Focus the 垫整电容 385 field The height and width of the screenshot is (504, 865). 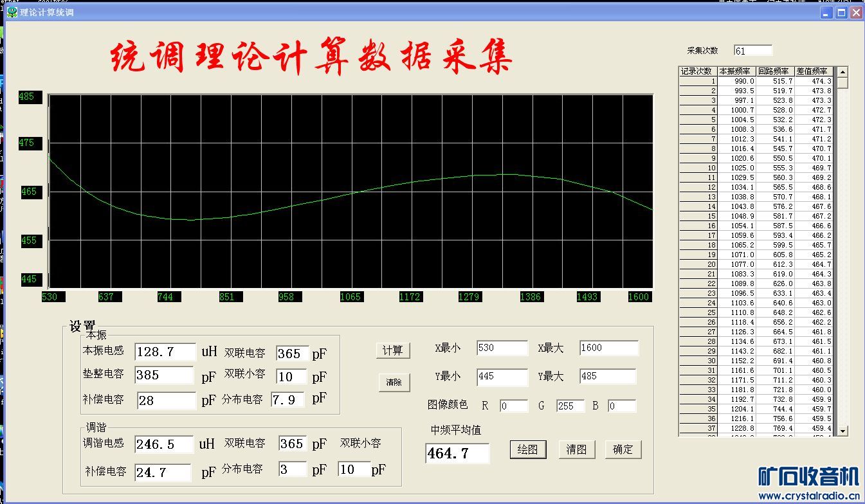164,375
